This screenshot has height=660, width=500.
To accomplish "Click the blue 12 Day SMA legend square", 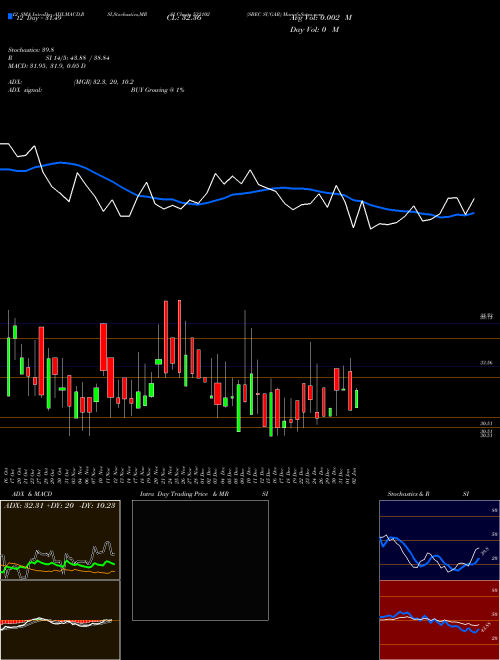I will [10, 16].
